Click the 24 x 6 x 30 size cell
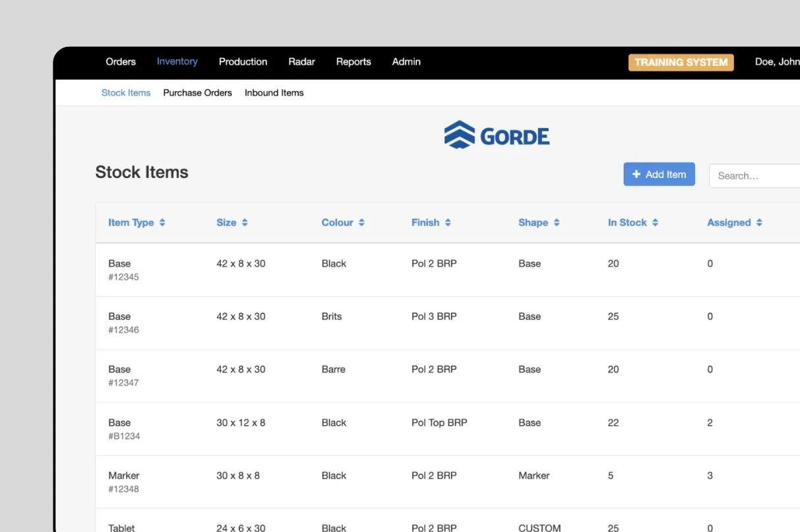 (x=241, y=528)
